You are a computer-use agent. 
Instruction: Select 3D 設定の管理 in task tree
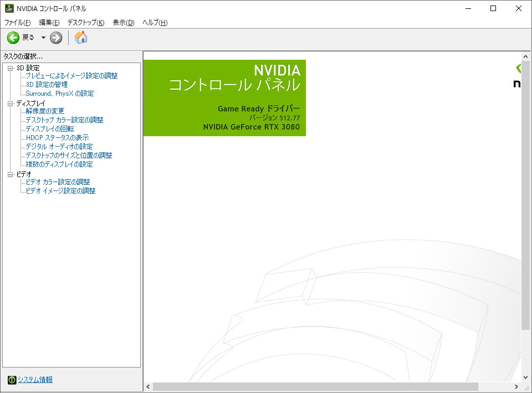47,85
